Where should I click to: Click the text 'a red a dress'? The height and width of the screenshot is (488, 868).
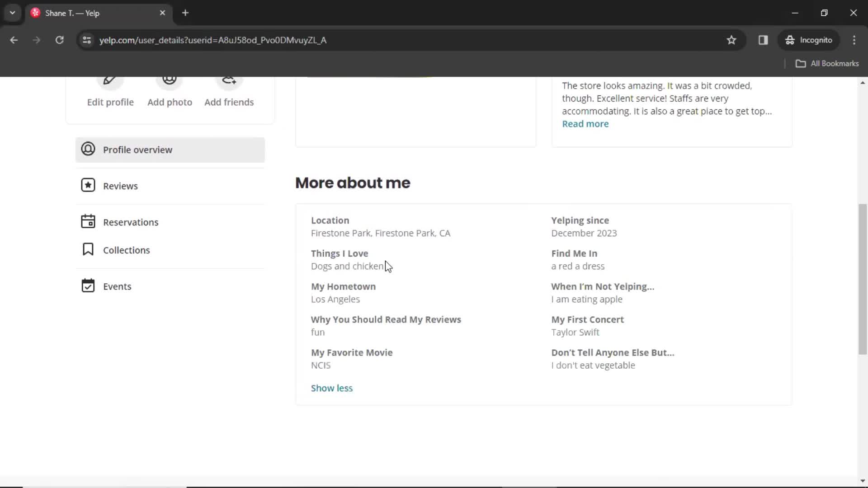tap(578, 267)
